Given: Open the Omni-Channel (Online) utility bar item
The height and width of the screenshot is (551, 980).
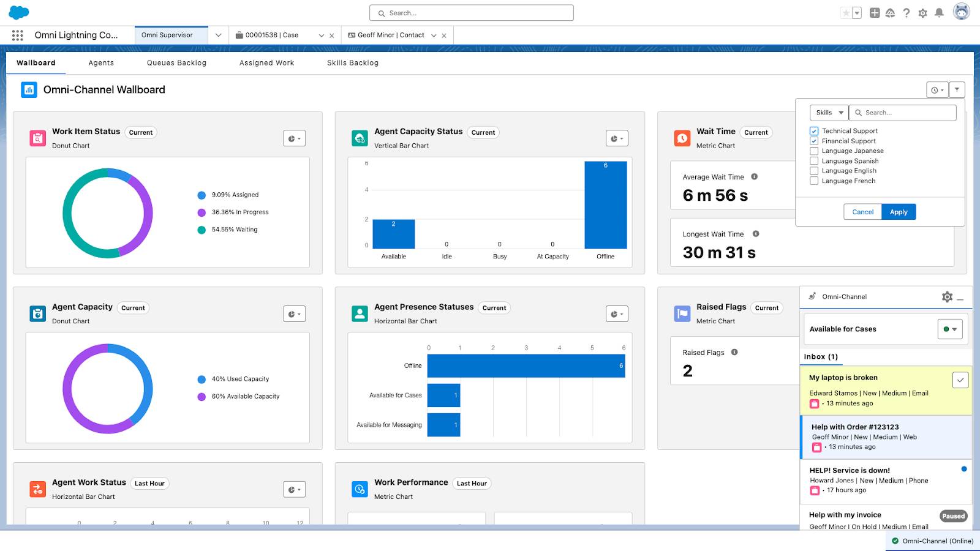Looking at the screenshot, I should tap(933, 541).
